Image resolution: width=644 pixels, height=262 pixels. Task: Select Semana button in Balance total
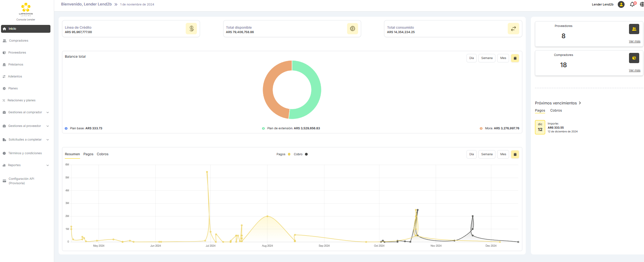coord(487,58)
